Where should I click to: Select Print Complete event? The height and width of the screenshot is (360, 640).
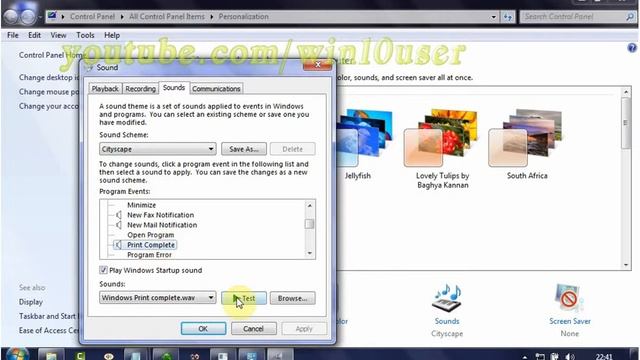151,245
